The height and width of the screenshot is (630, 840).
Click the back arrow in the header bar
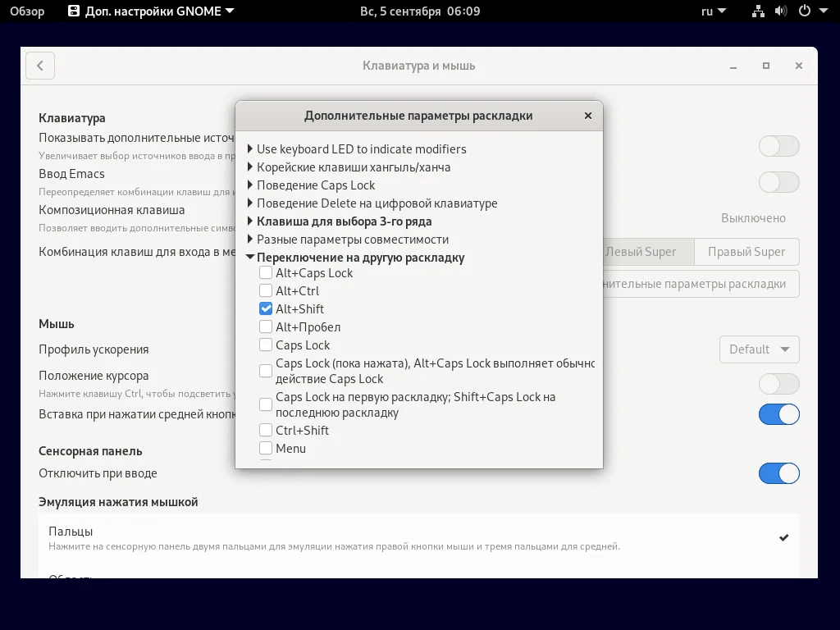coord(40,66)
